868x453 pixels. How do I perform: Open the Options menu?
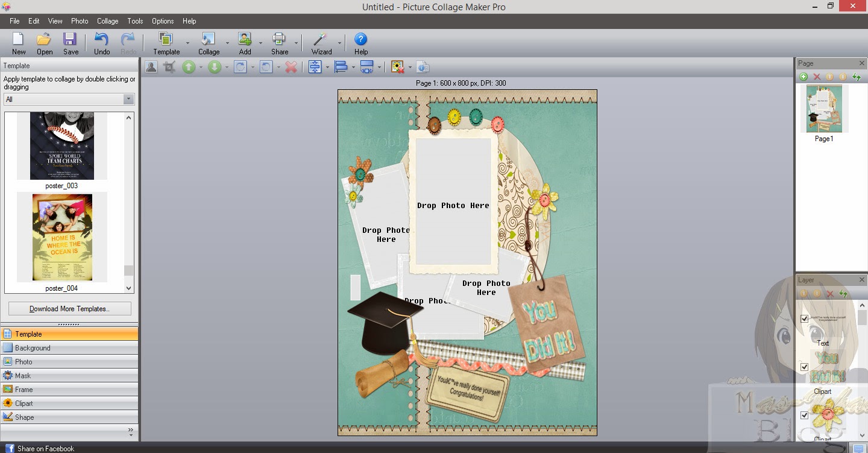pos(163,21)
